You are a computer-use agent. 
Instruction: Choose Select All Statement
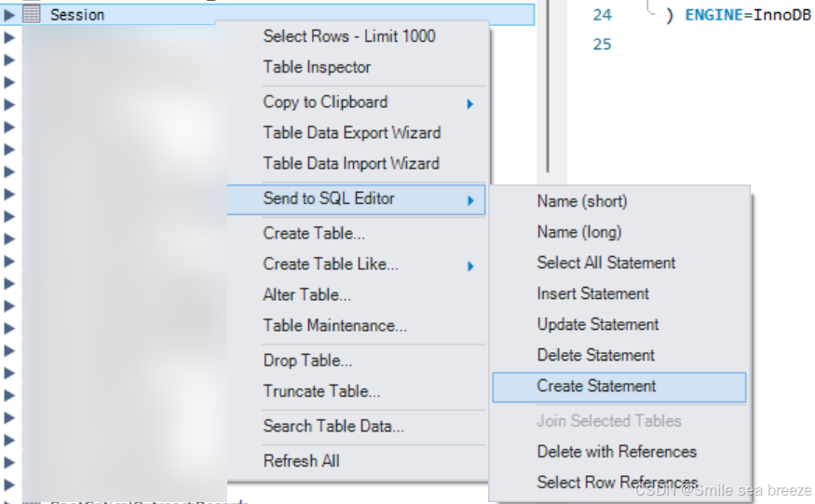pyautogui.click(x=606, y=263)
